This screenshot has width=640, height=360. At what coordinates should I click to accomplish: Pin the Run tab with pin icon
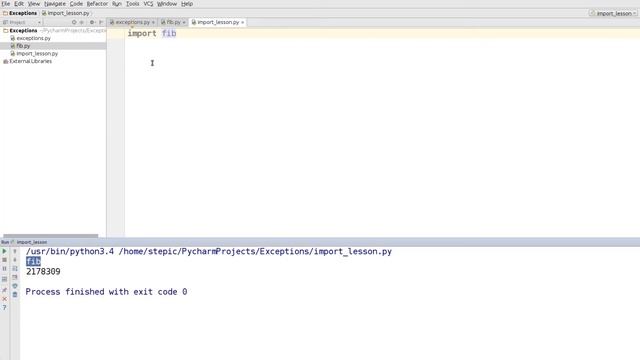[4, 290]
